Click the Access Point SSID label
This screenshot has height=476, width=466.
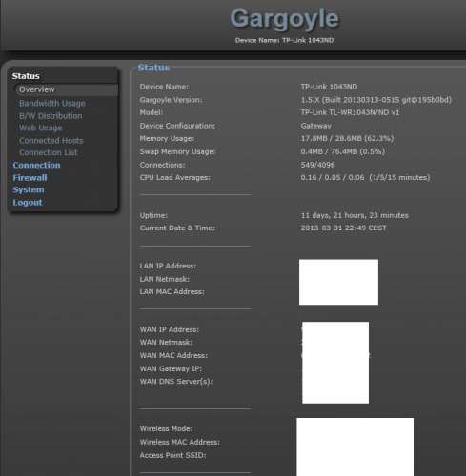172,455
